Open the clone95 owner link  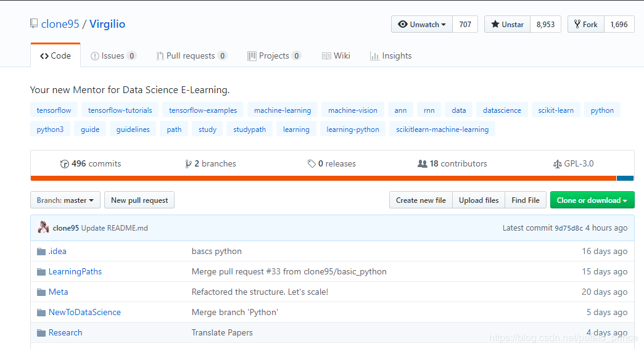(x=60, y=24)
